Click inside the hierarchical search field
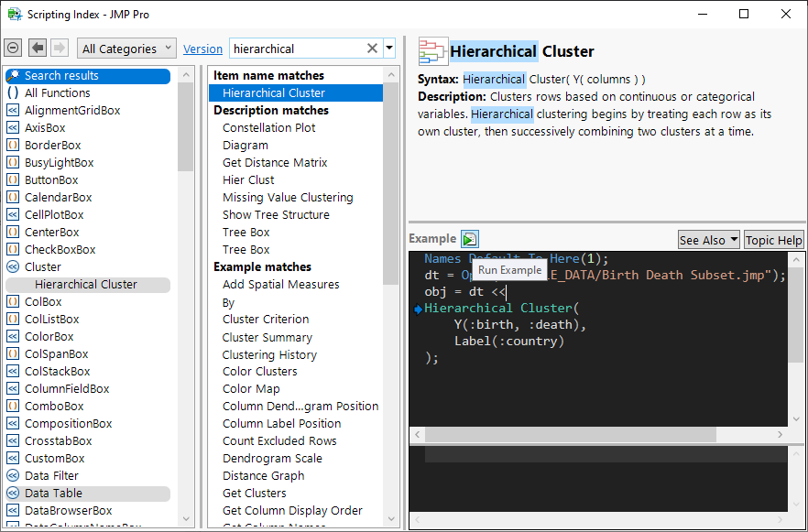The width and height of the screenshot is (808, 532). click(293, 49)
